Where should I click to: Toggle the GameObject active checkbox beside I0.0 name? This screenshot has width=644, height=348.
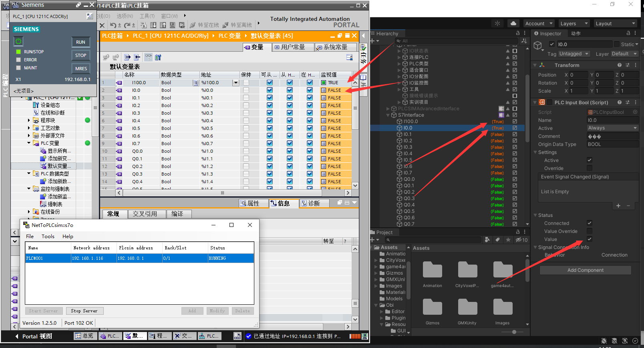[x=552, y=45]
